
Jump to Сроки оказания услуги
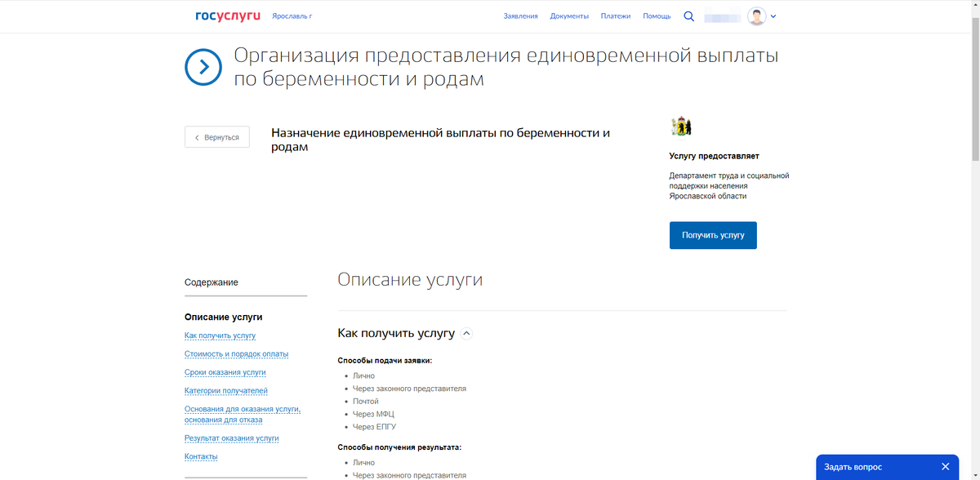click(x=225, y=372)
